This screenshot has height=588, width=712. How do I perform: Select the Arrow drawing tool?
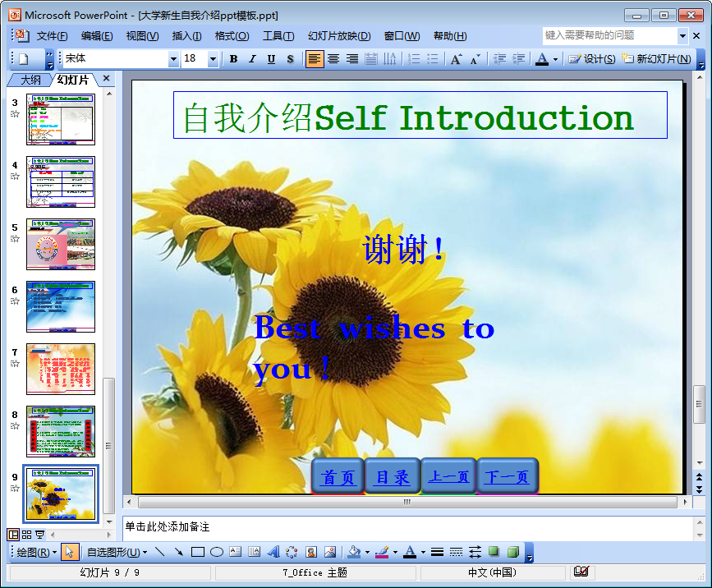pyautogui.click(x=179, y=552)
